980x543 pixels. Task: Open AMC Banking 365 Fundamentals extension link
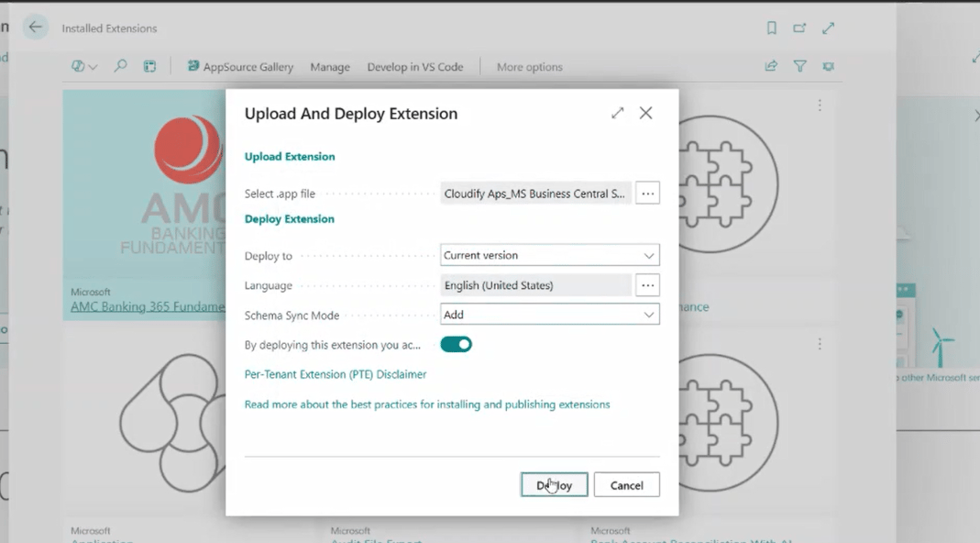tap(148, 306)
